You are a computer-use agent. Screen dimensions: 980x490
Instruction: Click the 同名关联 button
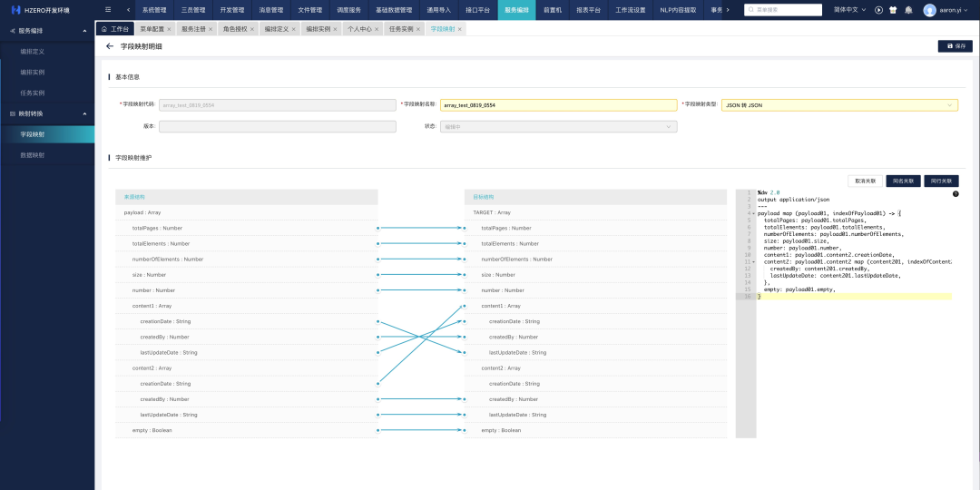point(902,181)
